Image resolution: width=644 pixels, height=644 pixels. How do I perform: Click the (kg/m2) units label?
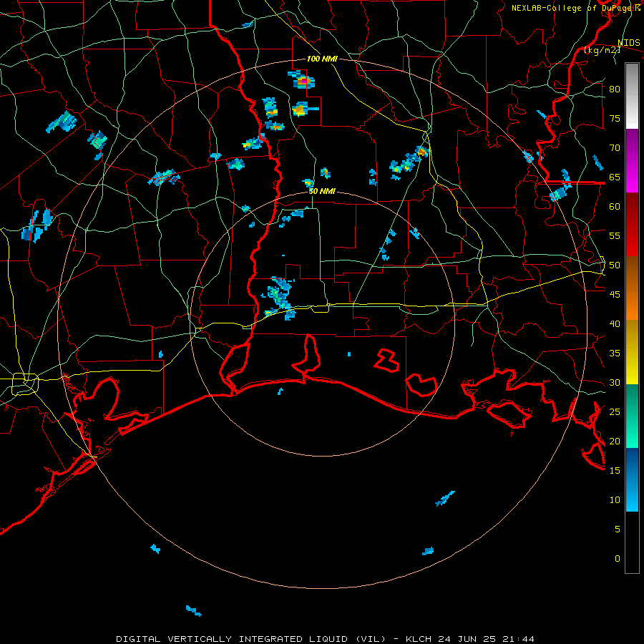click(x=602, y=50)
